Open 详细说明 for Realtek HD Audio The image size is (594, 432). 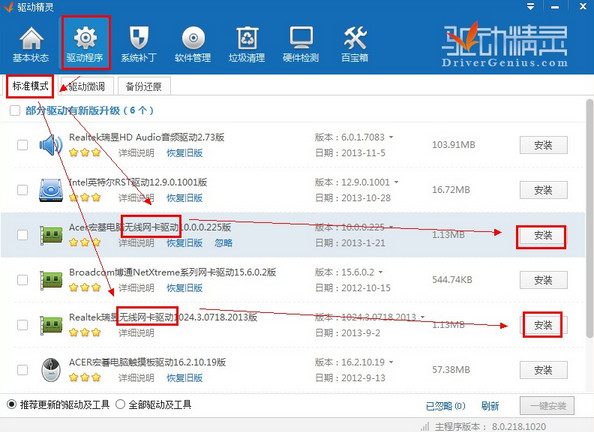point(136,153)
